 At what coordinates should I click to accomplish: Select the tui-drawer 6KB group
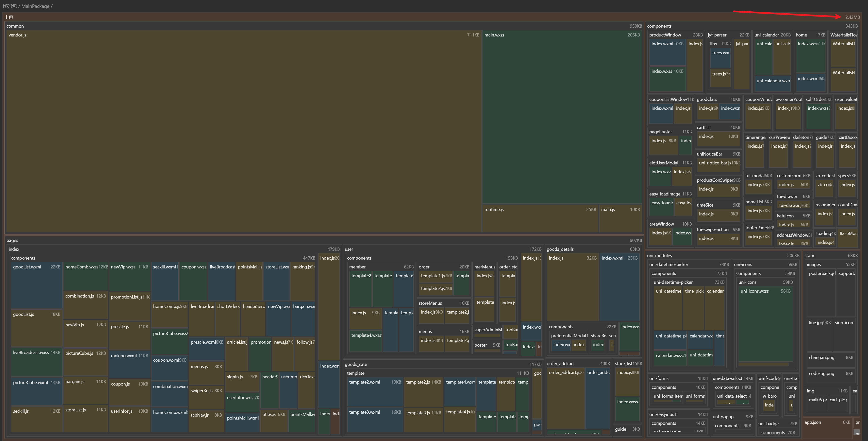(x=794, y=196)
